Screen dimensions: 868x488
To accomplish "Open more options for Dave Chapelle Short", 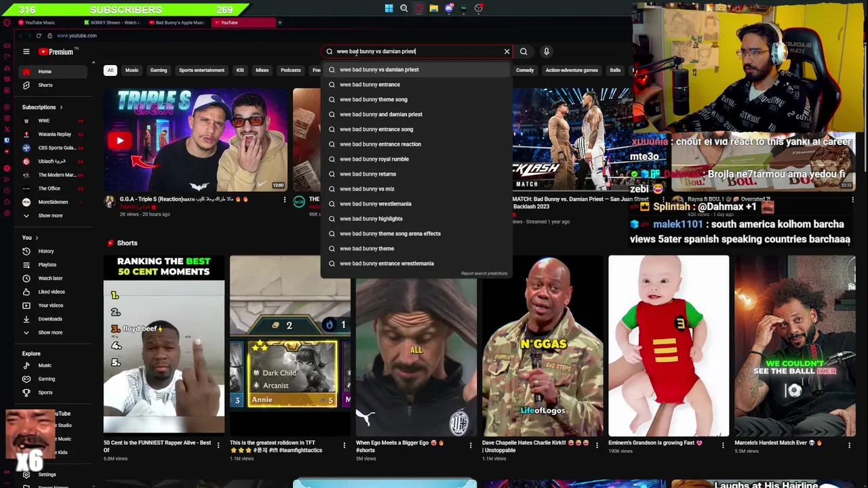I will 597,445.
